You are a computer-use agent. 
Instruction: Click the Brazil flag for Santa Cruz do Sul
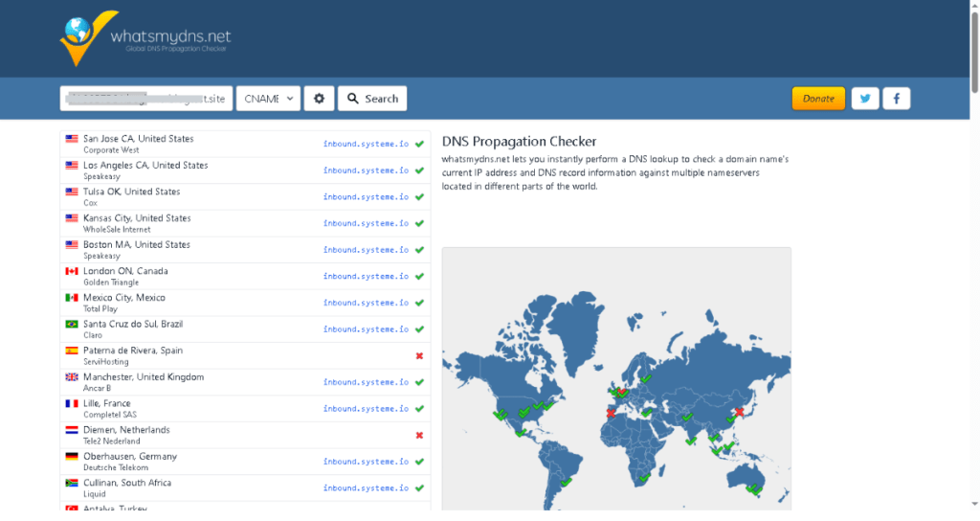[72, 324]
